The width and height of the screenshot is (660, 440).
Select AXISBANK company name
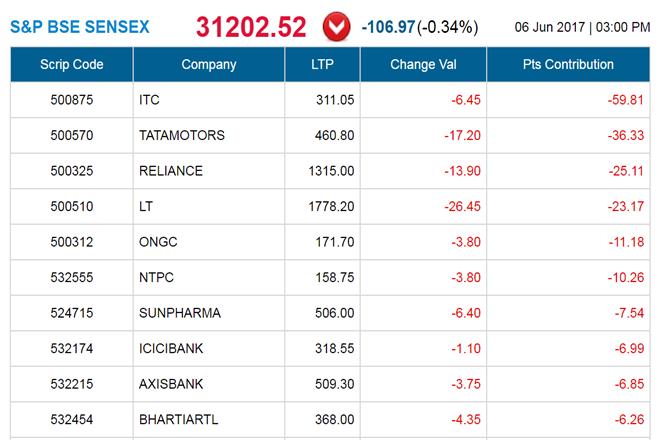coord(174,384)
